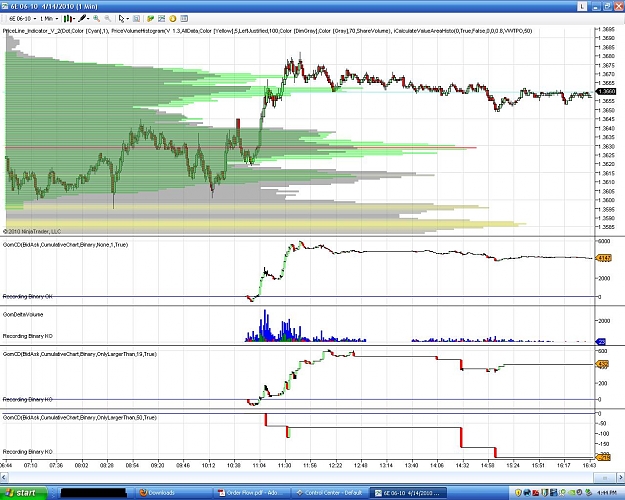Switch to the Order Flow pdf taskbar window
The image size is (625, 500).
point(251,493)
